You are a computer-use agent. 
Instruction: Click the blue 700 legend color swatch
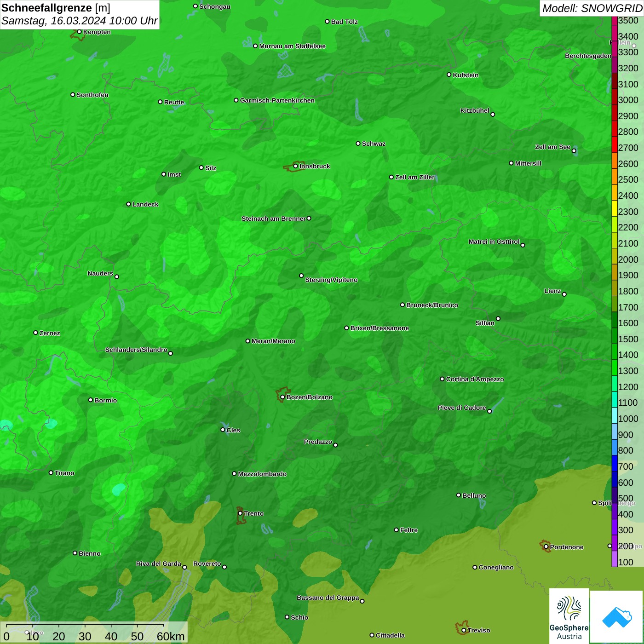[x=615, y=463]
